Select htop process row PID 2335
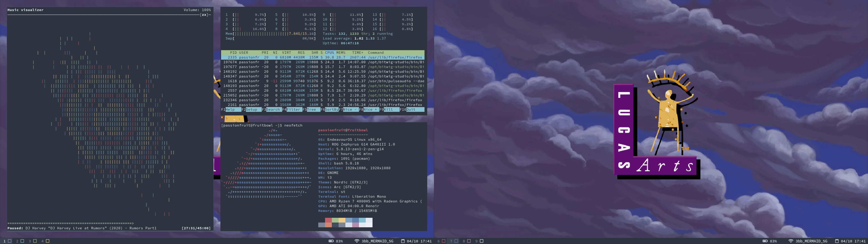The height and width of the screenshot is (244, 868). click(x=323, y=57)
